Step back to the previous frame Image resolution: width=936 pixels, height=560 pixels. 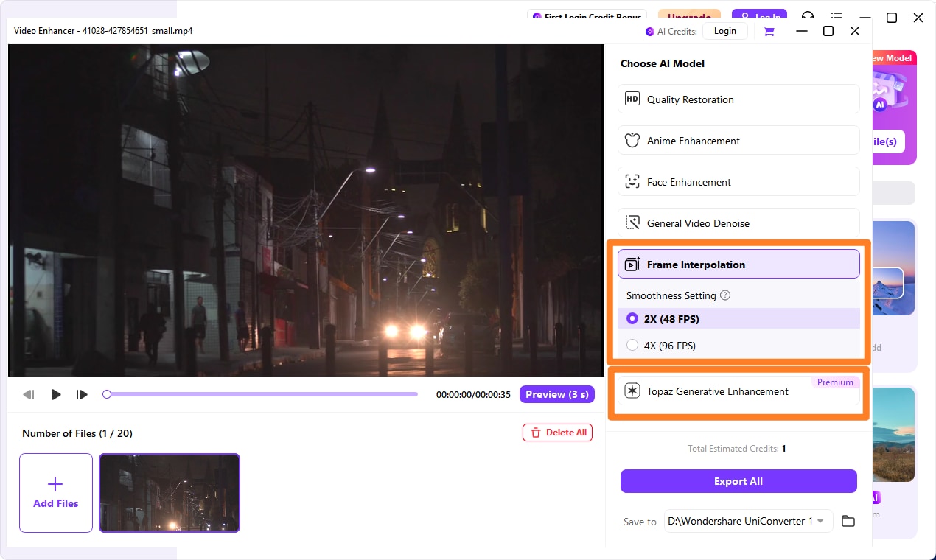click(x=28, y=395)
